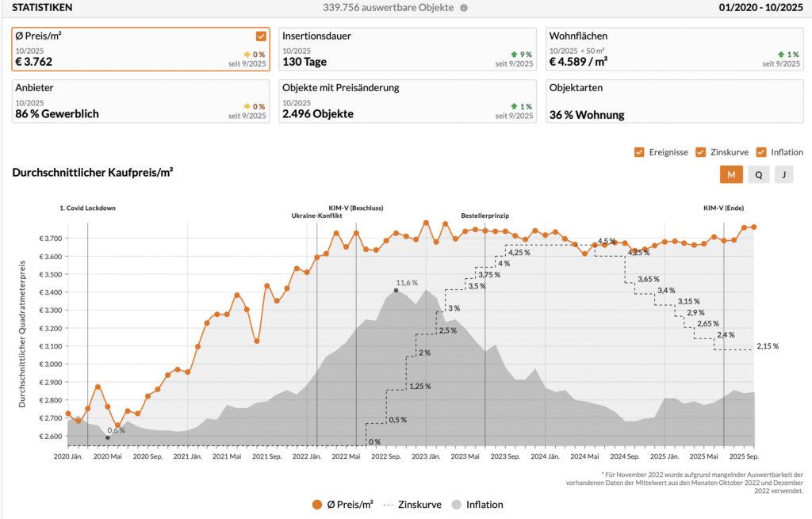Click the orange Ø Preis/m² legend dot
Viewport: 812px width, 519px height.
pyautogui.click(x=317, y=504)
